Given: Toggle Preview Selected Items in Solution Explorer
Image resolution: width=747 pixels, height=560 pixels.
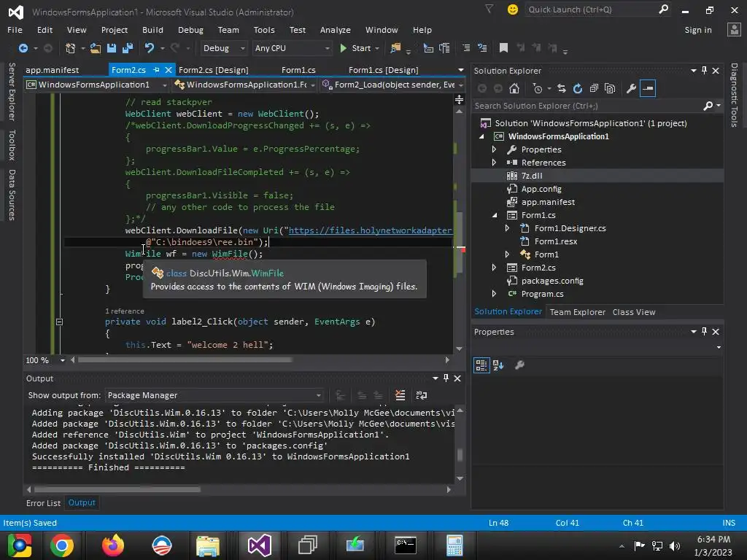Looking at the screenshot, I should click(648, 88).
